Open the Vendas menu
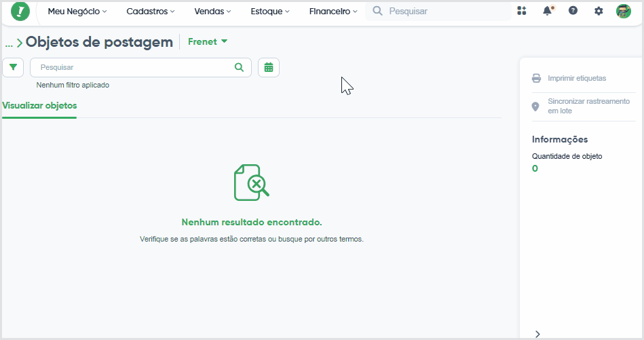The height and width of the screenshot is (340, 644). click(x=212, y=12)
